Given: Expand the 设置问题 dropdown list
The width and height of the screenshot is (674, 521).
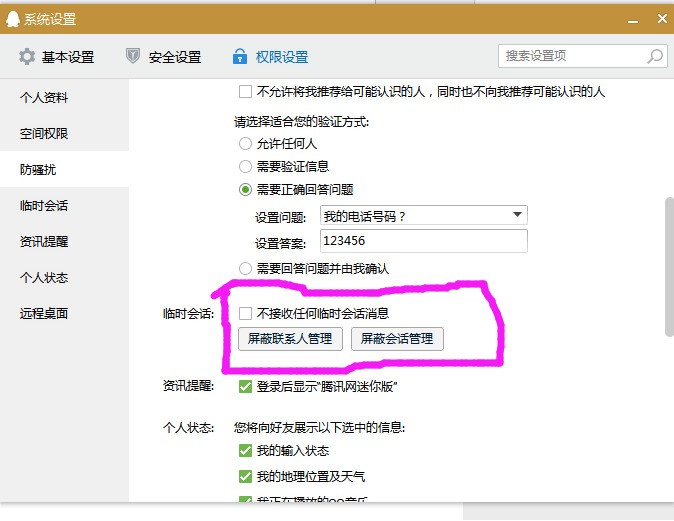Looking at the screenshot, I should pos(517,214).
